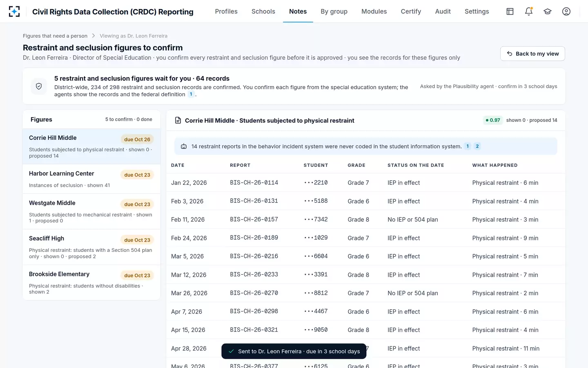The height and width of the screenshot is (368, 588).
Task: Click the agent robot icon in note banner
Action: 184,146
